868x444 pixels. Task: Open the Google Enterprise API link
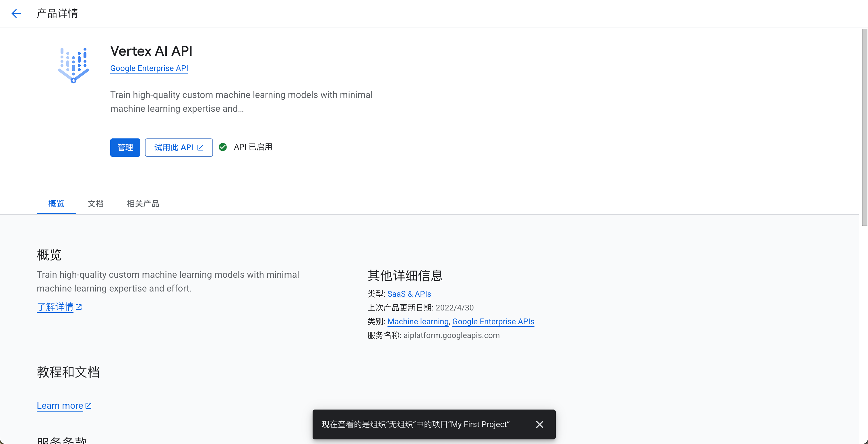coord(149,68)
